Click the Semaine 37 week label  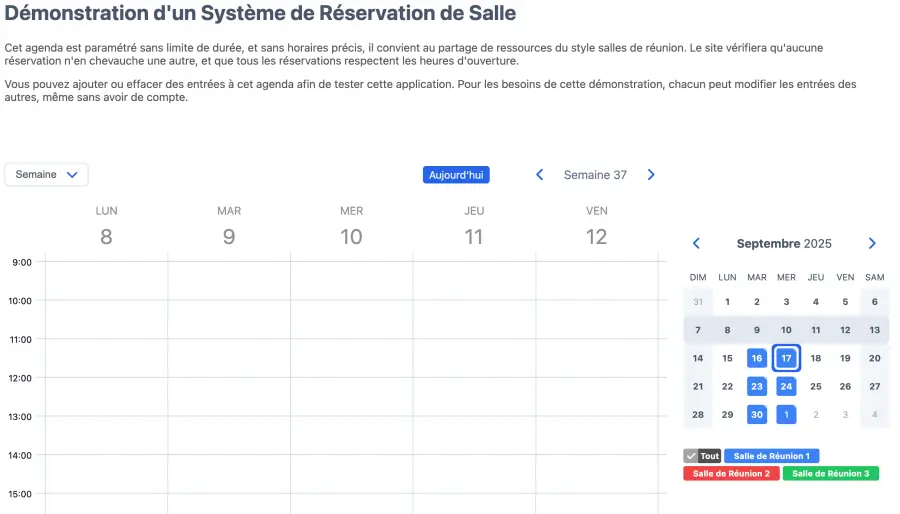[595, 175]
